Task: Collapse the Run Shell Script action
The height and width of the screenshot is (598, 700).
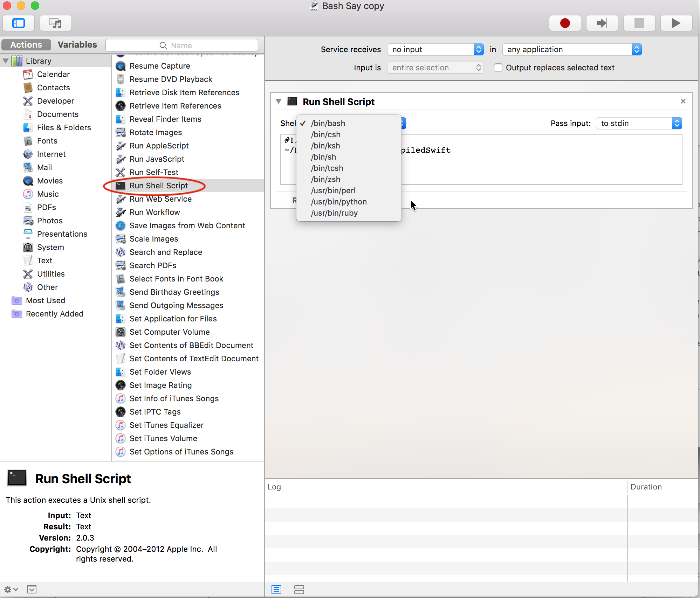Action: pyautogui.click(x=279, y=102)
